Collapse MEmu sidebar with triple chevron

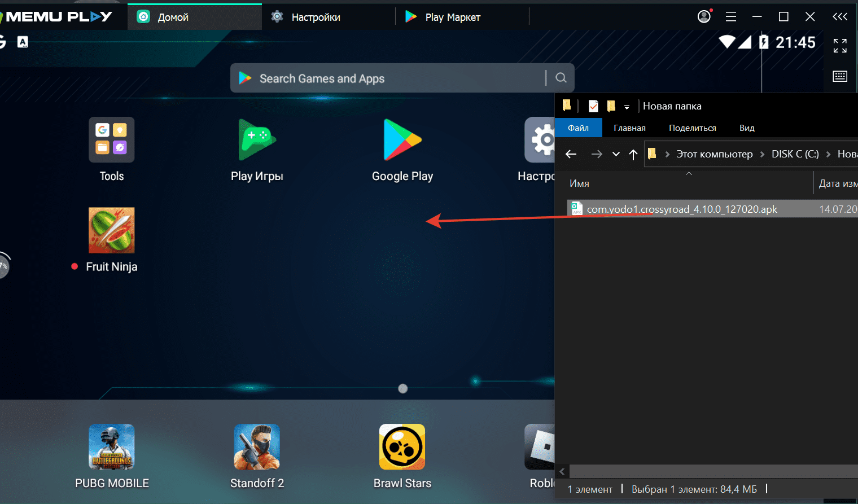click(x=840, y=17)
